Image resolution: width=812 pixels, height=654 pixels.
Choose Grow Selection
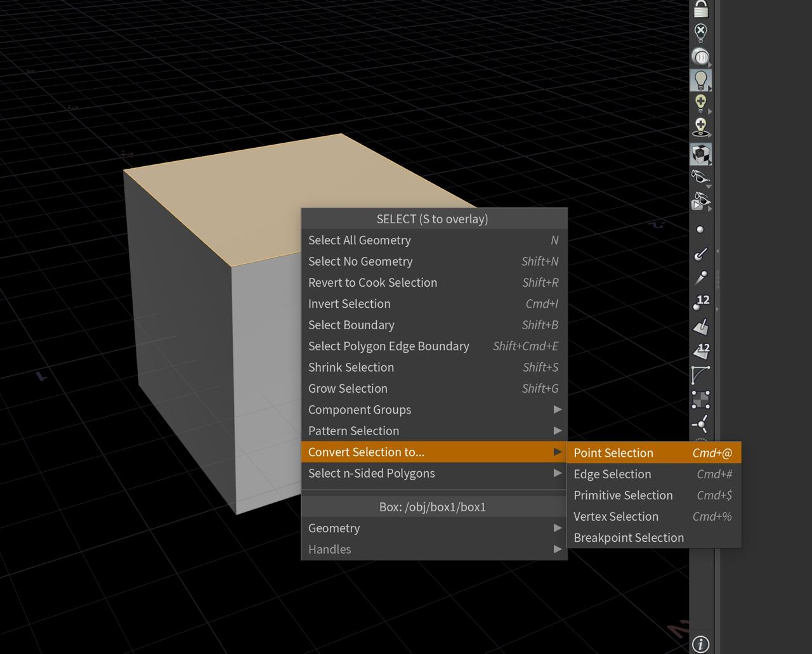[x=434, y=388]
